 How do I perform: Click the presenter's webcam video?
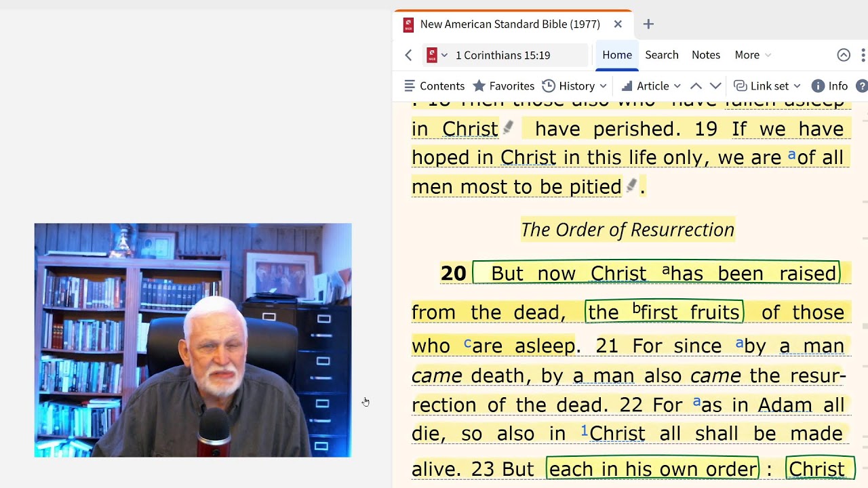tap(193, 340)
